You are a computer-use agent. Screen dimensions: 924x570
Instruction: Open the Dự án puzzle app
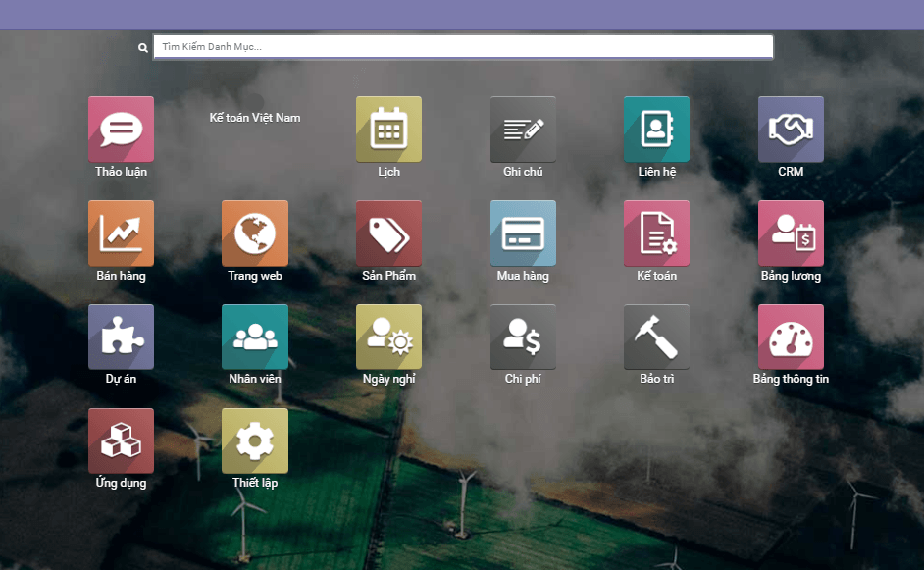tap(121, 337)
